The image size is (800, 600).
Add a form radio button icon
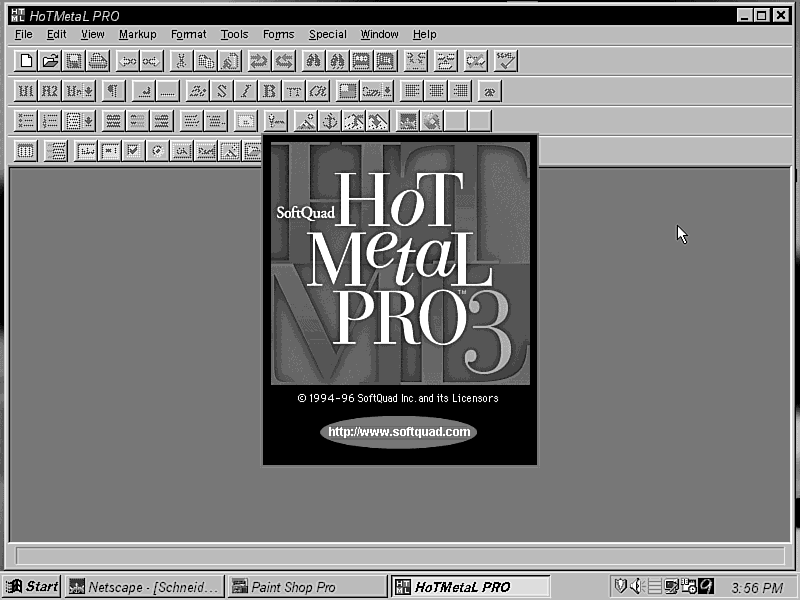[x=158, y=152]
